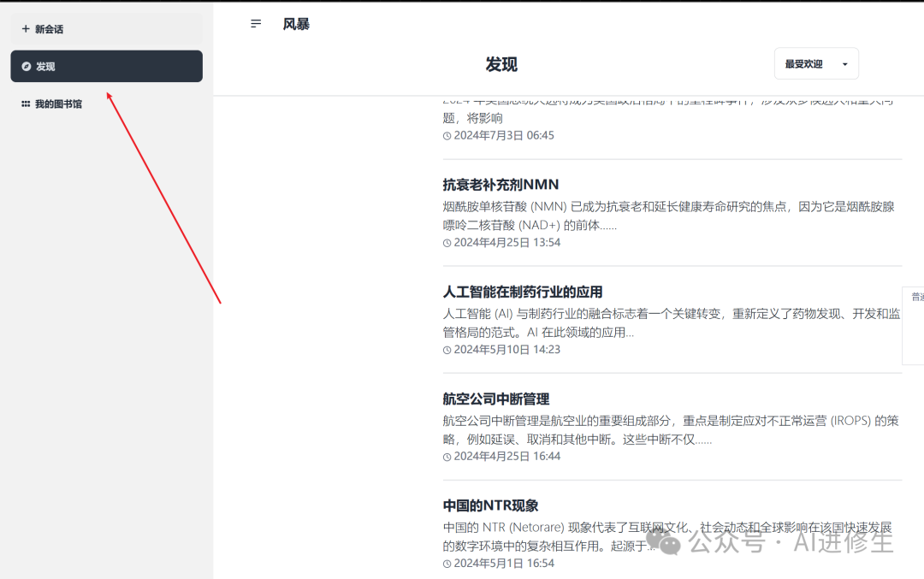924x579 pixels.
Task: Click the compass icon in 发现
Action: click(26, 67)
